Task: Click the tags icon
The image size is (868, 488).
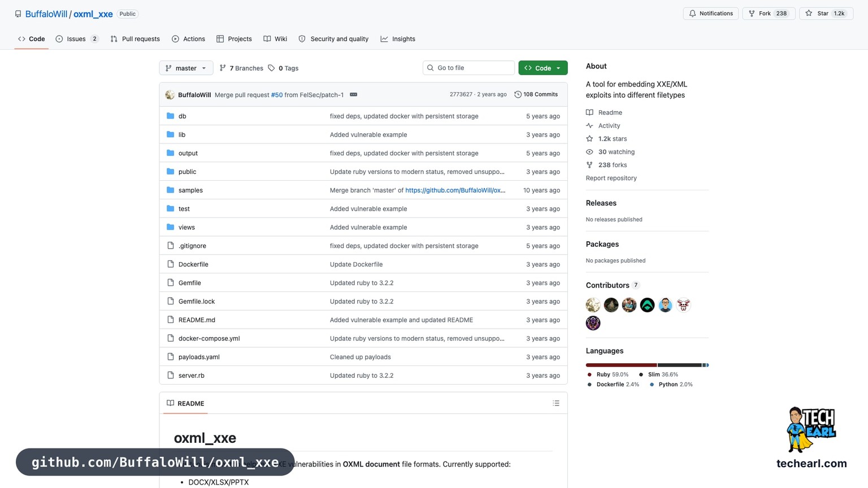Action: coord(271,68)
